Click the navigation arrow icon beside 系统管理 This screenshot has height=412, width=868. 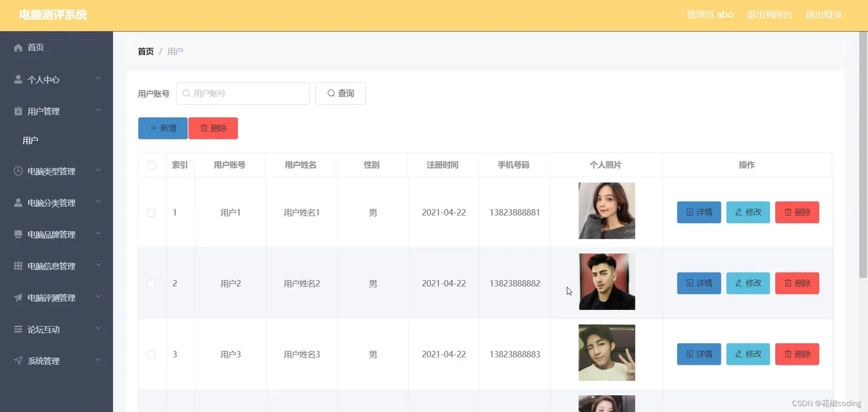coord(18,361)
